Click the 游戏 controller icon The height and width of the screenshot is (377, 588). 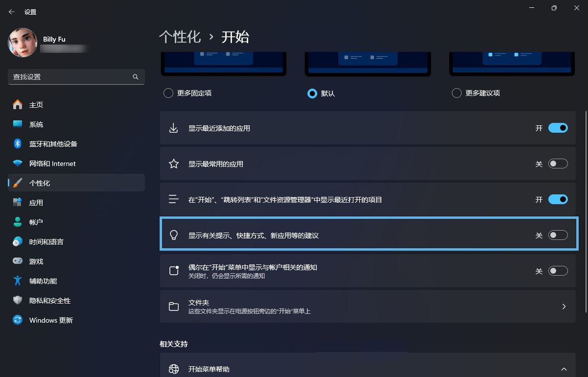(x=18, y=261)
